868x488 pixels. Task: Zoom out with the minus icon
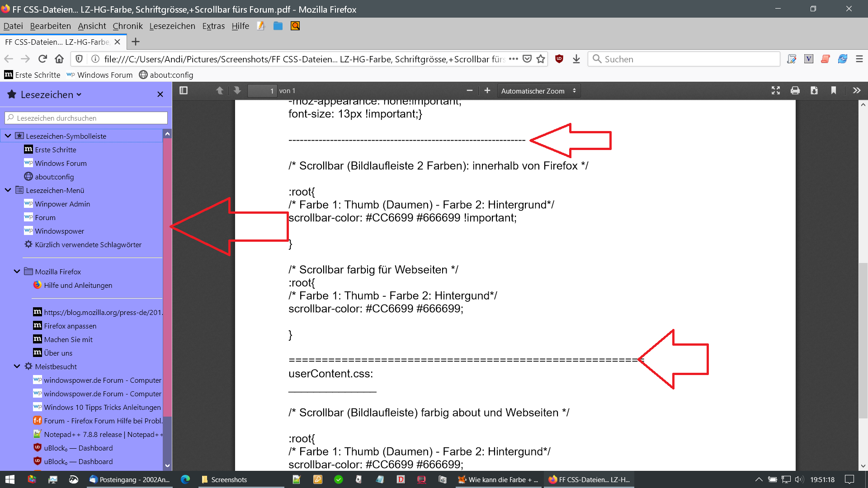tap(470, 90)
